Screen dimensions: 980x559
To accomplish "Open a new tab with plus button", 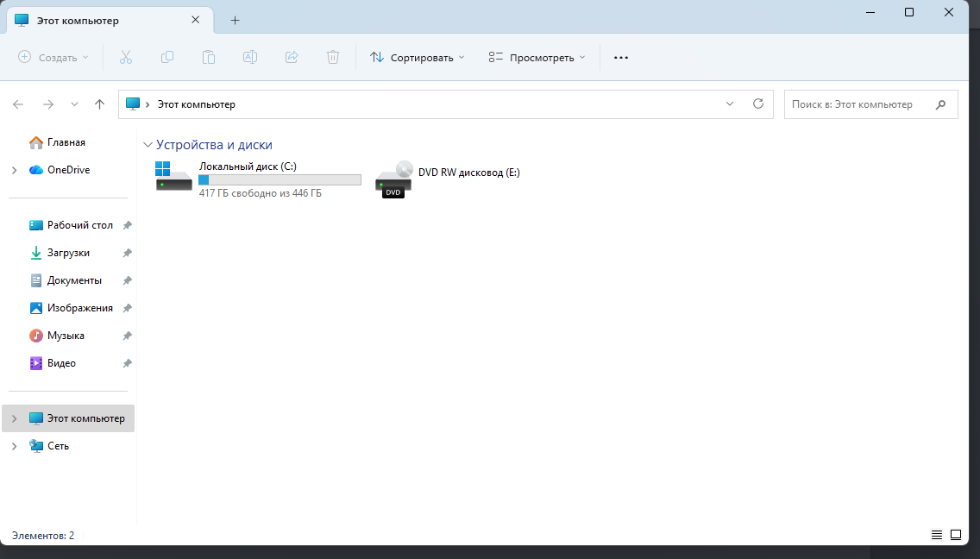I will point(235,20).
